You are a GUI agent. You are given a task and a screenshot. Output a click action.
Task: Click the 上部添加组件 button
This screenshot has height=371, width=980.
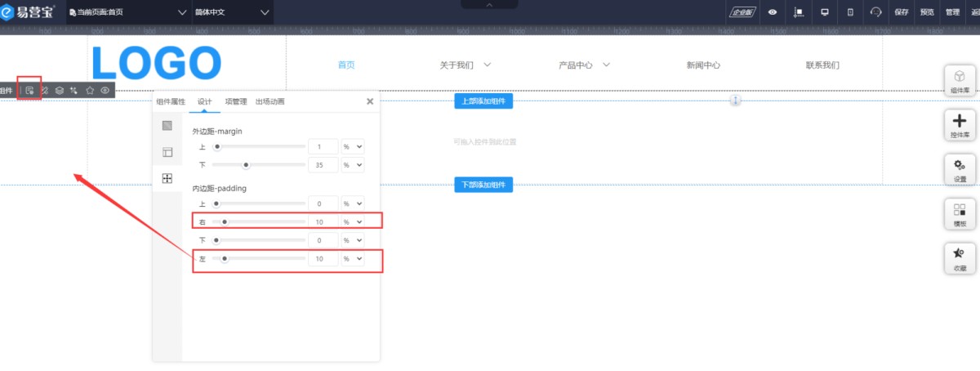(x=483, y=101)
